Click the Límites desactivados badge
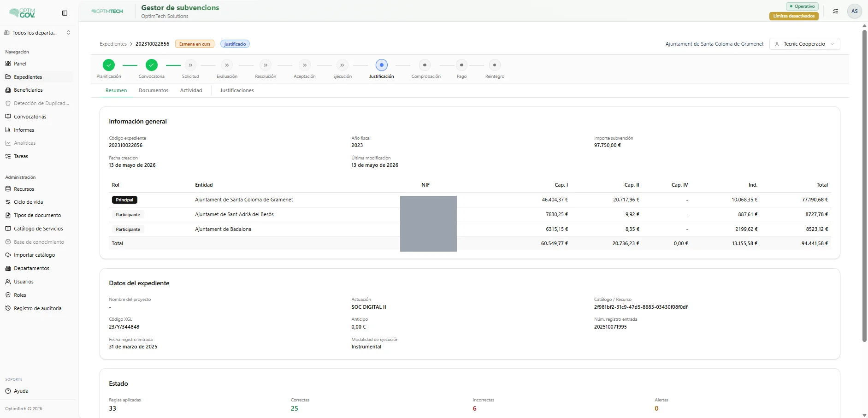 (794, 16)
